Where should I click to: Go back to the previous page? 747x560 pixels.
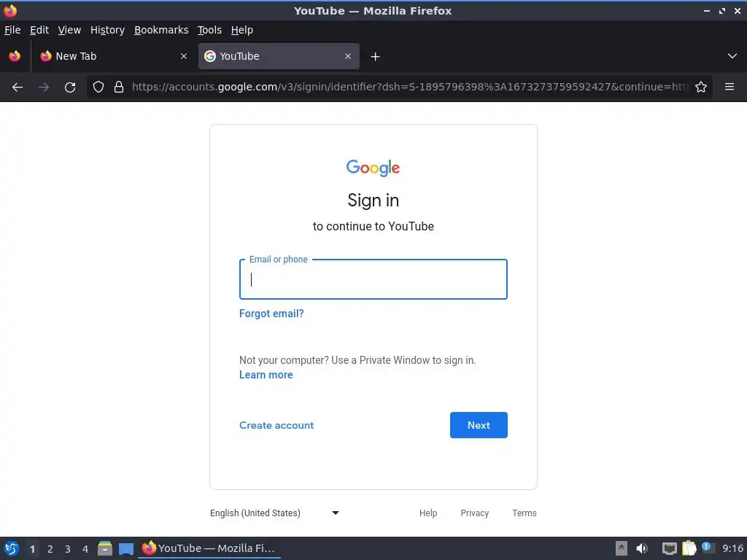tap(18, 87)
